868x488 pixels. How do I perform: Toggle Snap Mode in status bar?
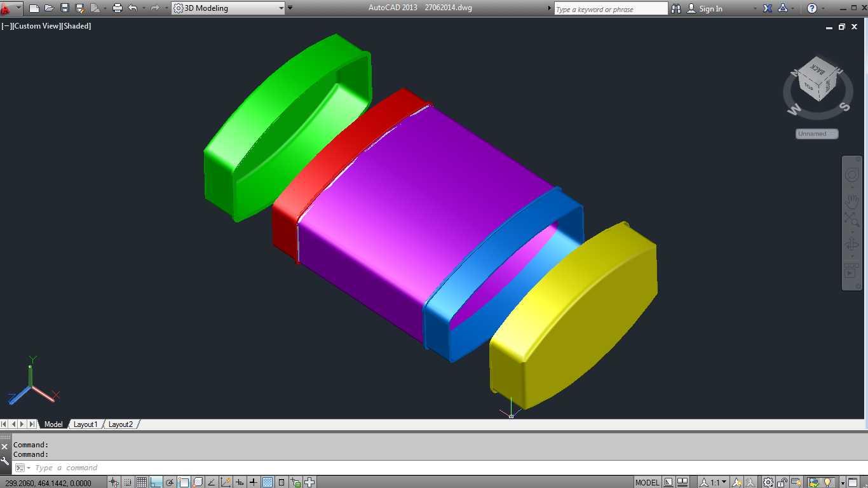click(127, 482)
